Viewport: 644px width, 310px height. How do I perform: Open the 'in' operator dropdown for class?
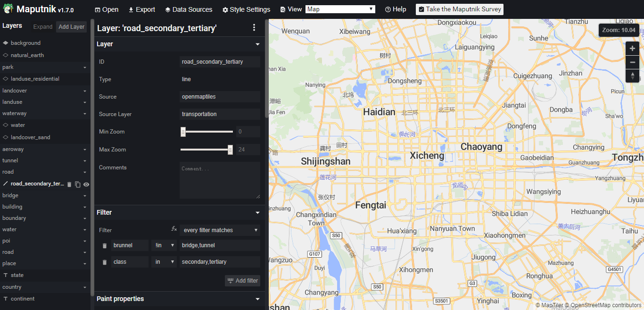pyautogui.click(x=164, y=262)
